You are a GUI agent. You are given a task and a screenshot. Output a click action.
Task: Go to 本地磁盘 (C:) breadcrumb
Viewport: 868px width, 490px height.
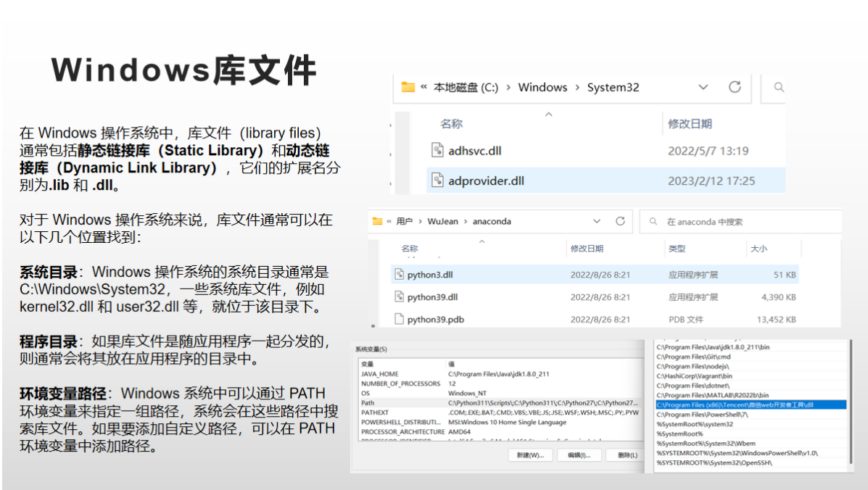pos(466,88)
